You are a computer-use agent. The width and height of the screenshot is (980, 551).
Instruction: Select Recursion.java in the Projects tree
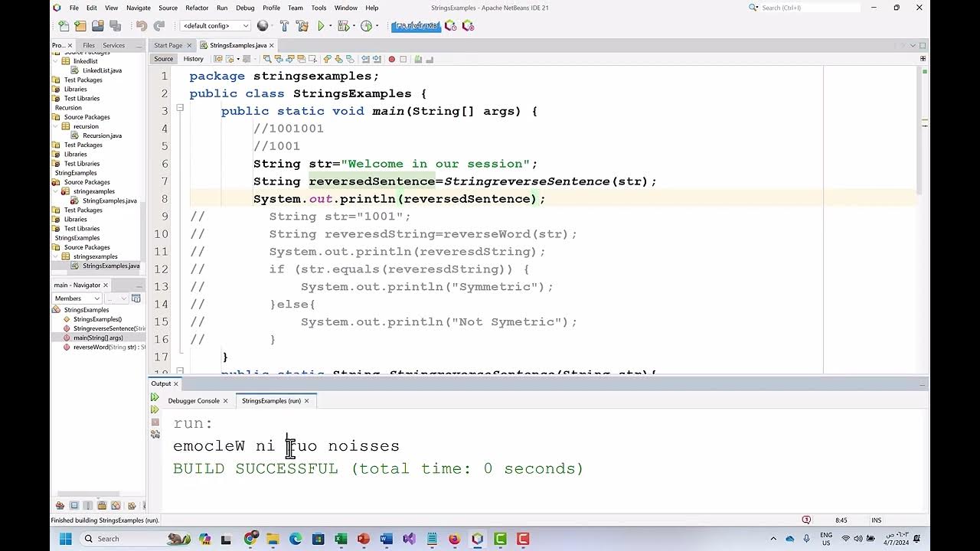[x=102, y=135]
